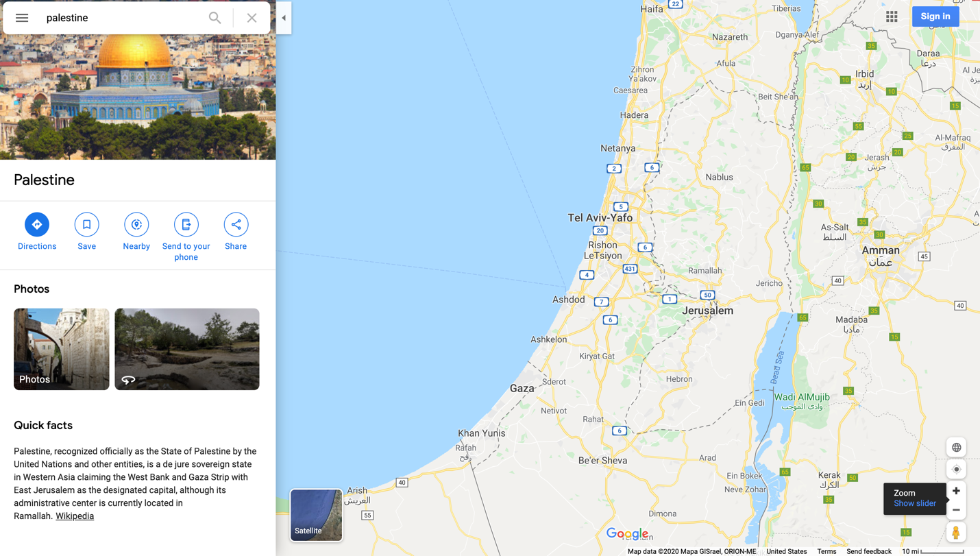Clear the palestine search query
Viewport: 980px width, 556px height.
point(252,18)
